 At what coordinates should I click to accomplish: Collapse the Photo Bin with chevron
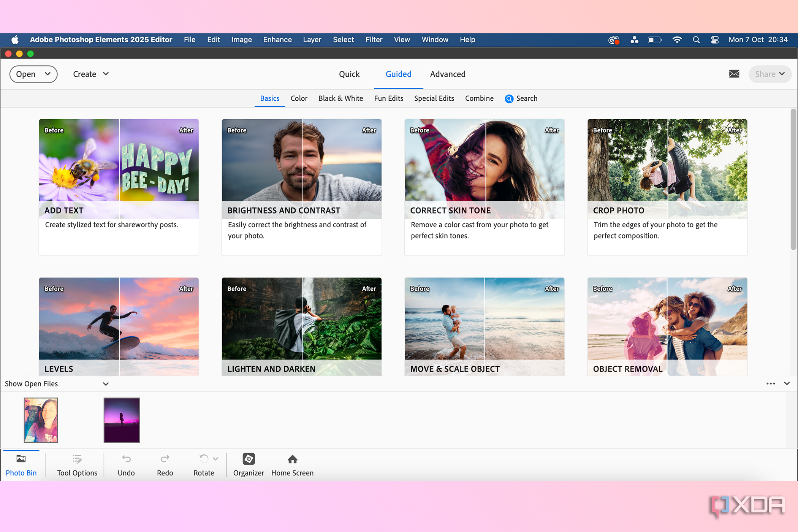point(787,384)
